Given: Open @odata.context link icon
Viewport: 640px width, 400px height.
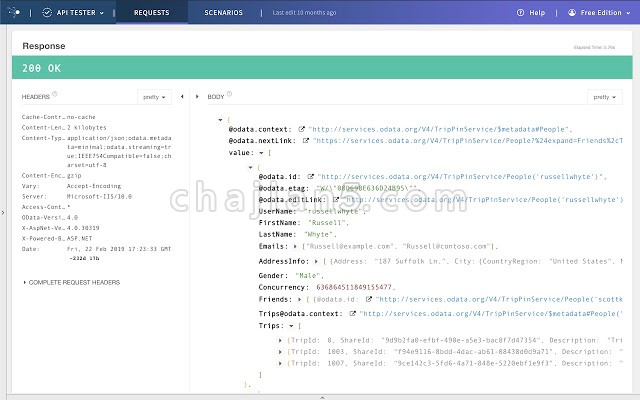Looking at the screenshot, I should click(x=302, y=129).
